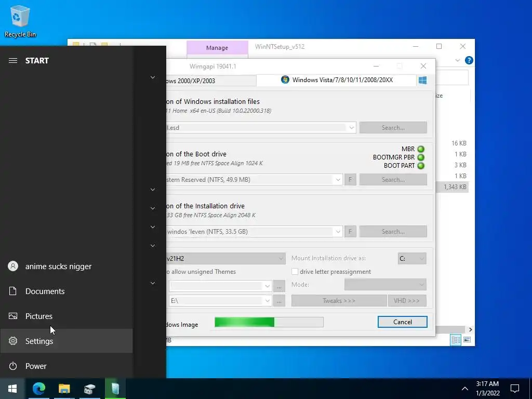Open the windos 'leven installation drive dropdown
The width and height of the screenshot is (532, 399).
[338, 231]
